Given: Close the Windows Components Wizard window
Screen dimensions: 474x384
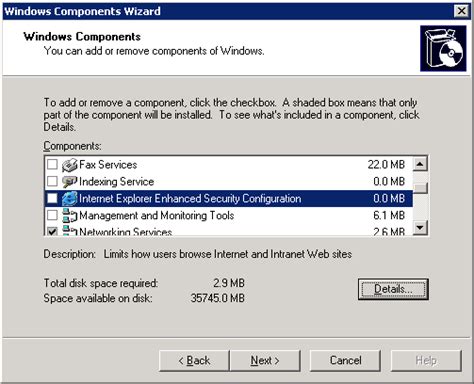Looking at the screenshot, I should (462, 11).
